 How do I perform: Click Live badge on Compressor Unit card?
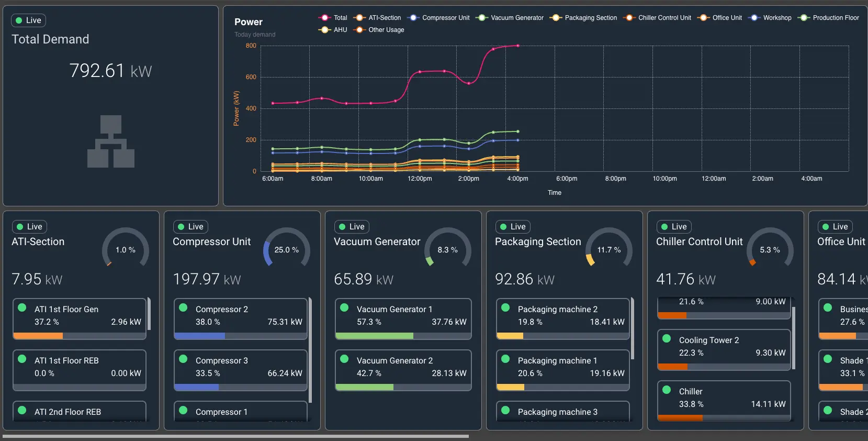click(x=190, y=227)
